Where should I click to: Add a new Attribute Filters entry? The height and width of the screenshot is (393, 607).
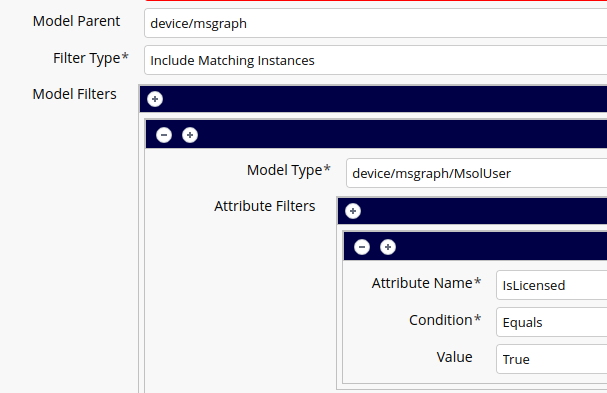click(353, 211)
